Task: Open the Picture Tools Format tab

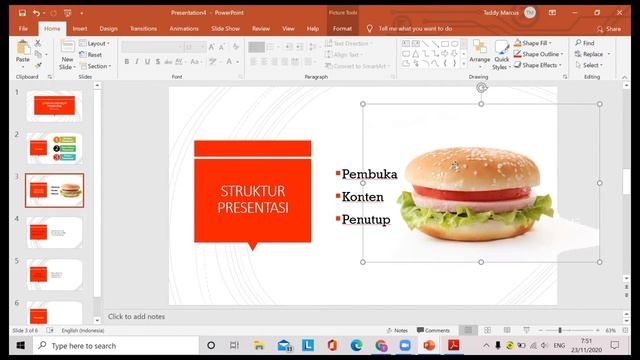Action: pos(342,29)
